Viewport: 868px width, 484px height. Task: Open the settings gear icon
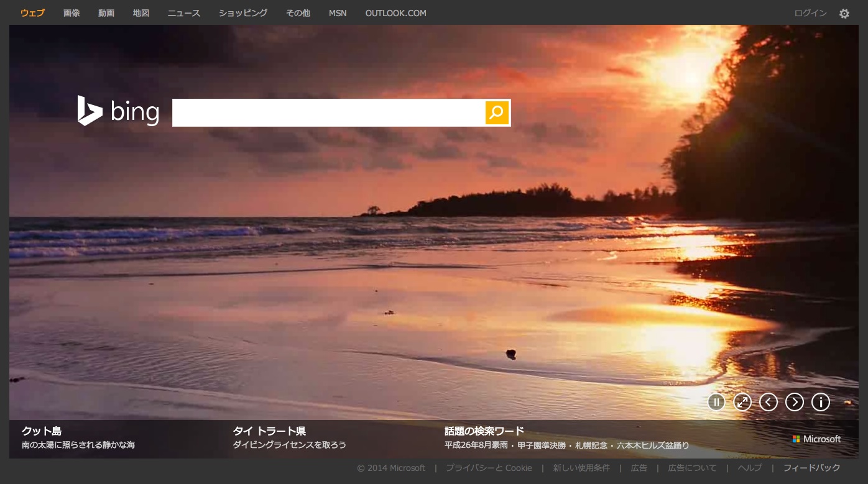point(844,14)
